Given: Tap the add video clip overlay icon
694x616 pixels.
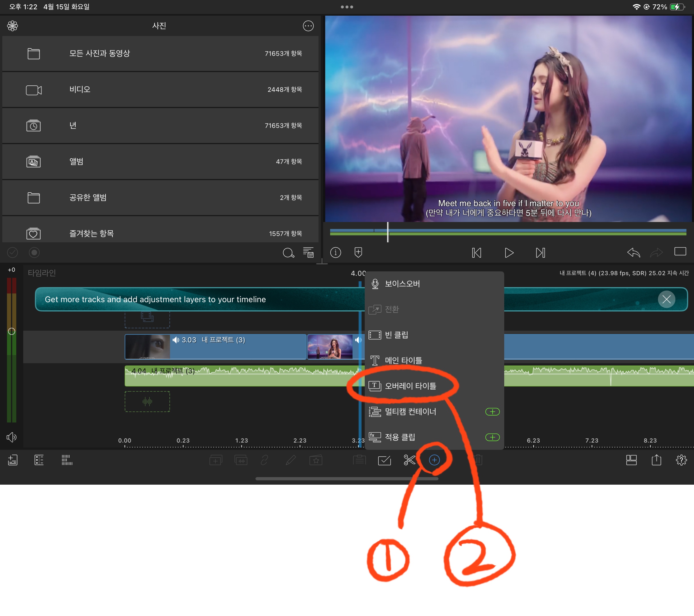Looking at the screenshot, I should point(216,460).
